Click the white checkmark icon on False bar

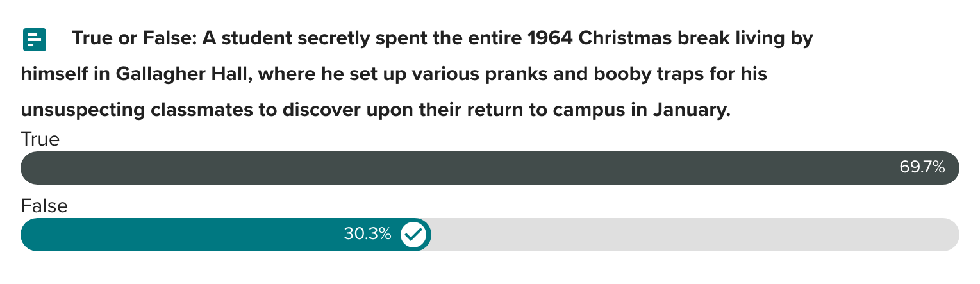413,235
